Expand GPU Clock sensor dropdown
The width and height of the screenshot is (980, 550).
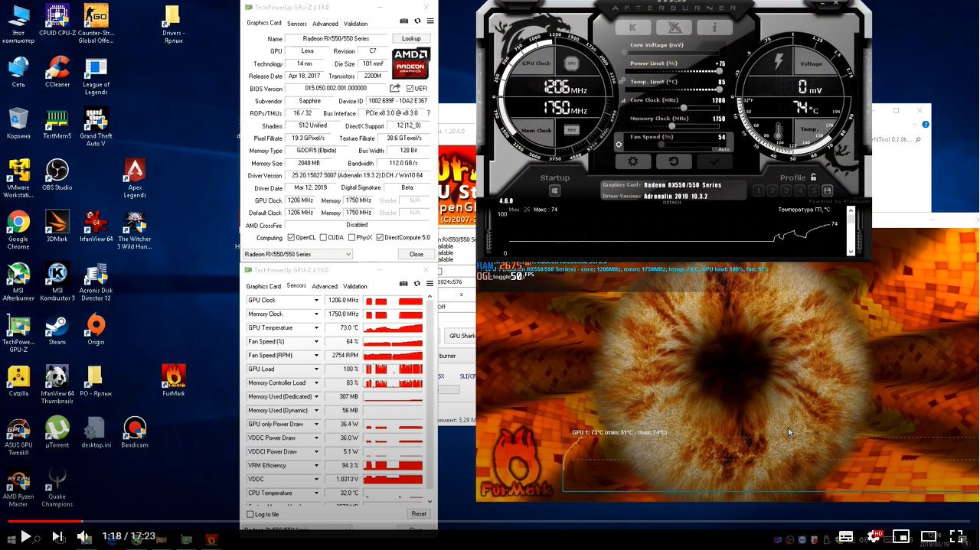coord(316,301)
